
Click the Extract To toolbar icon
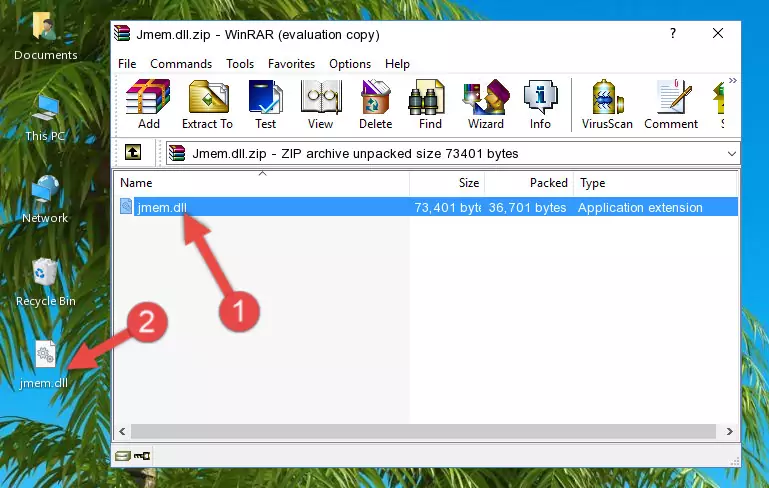click(x=207, y=104)
